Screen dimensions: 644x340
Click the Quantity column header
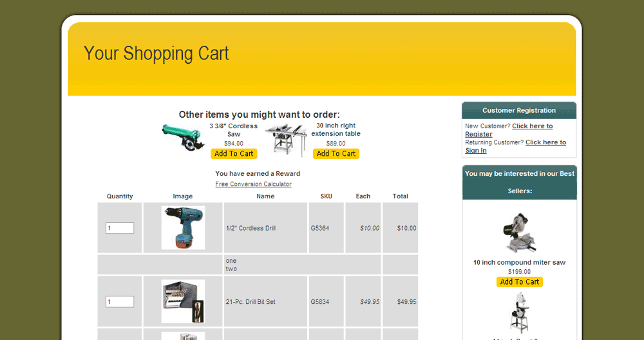(120, 196)
